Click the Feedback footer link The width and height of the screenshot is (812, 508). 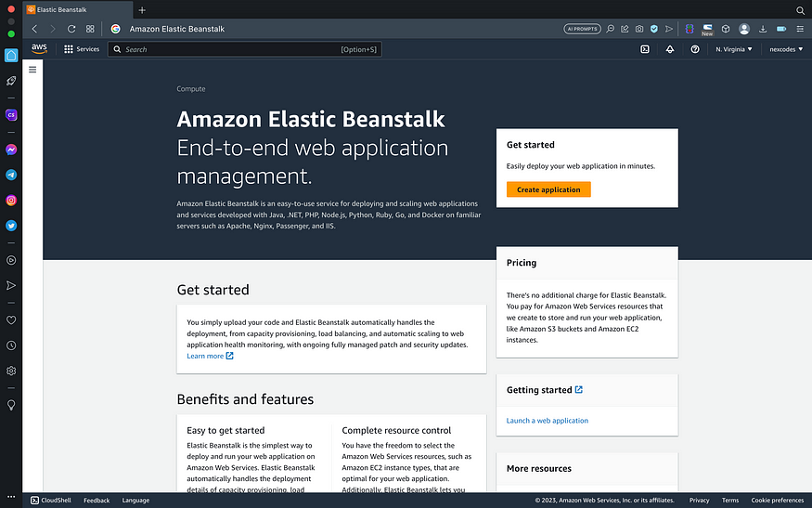97,501
